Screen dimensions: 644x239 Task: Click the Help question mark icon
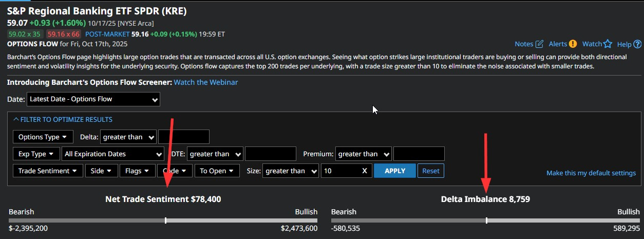click(x=637, y=44)
